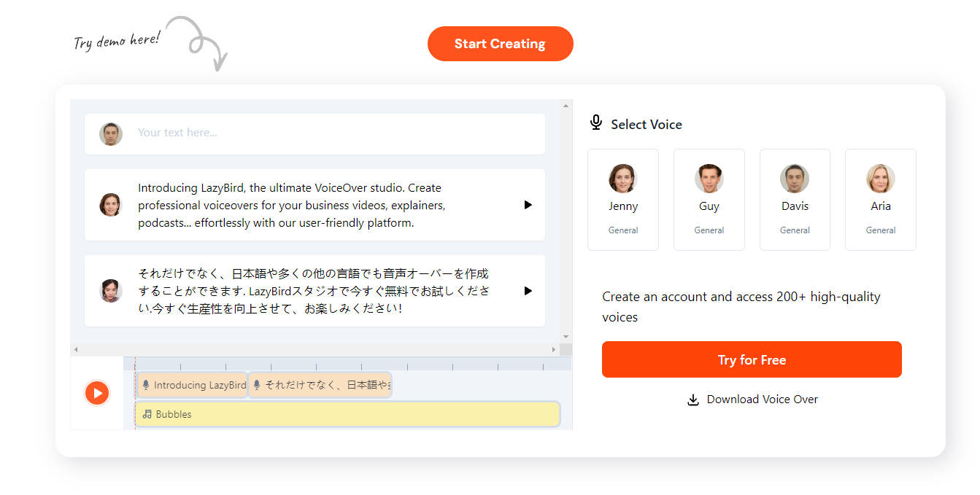Select the Japanese voice clip on timeline

coord(320,385)
